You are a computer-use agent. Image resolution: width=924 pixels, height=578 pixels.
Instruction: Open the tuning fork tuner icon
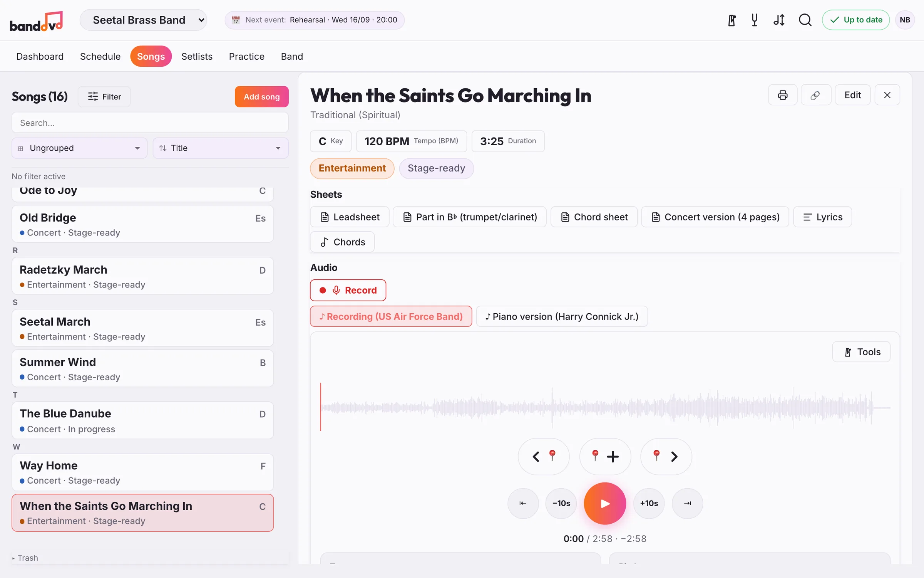pos(755,20)
